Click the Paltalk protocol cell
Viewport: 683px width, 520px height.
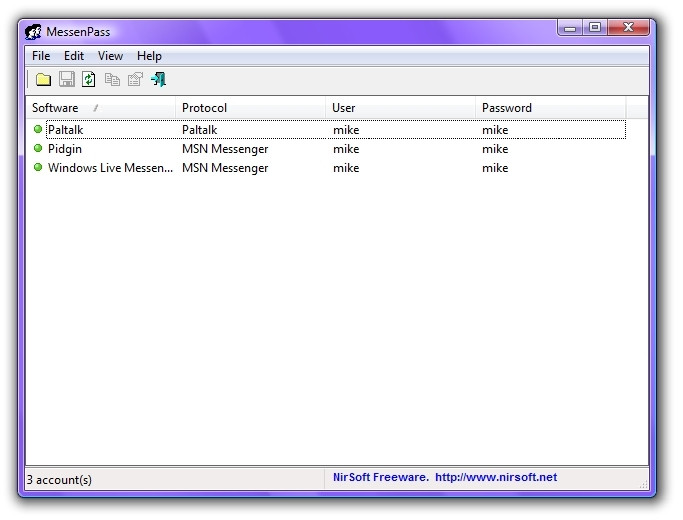[199, 130]
